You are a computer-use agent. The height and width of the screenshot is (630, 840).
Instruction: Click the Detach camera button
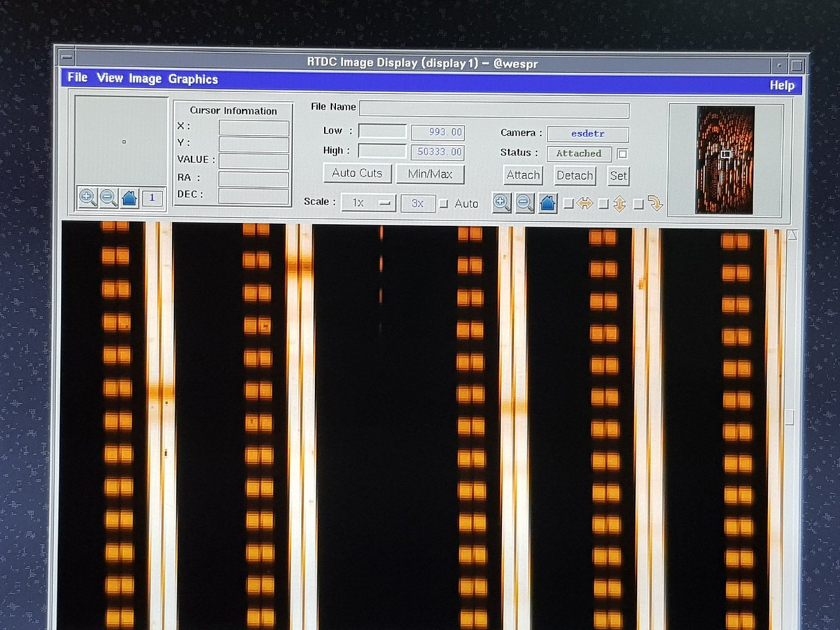click(575, 175)
